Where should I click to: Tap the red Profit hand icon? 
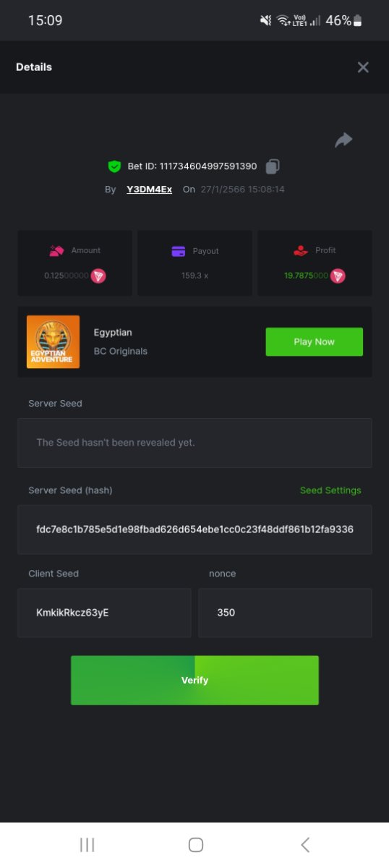[x=301, y=250]
